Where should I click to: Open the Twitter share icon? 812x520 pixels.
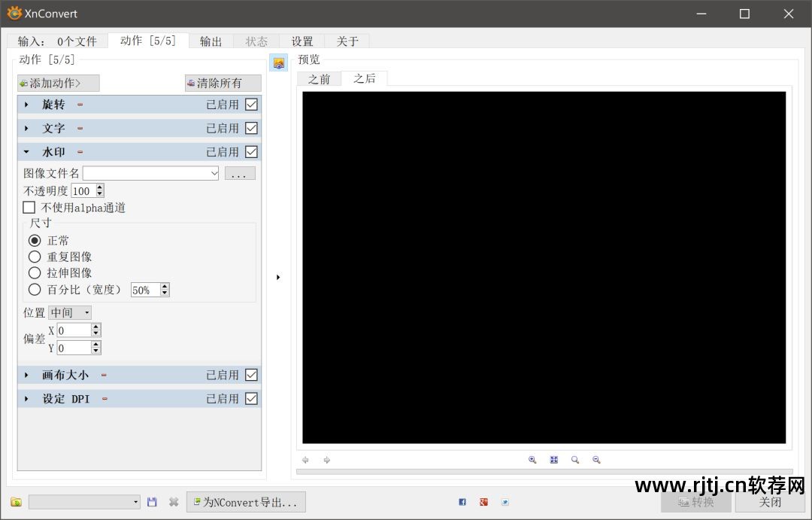click(505, 502)
